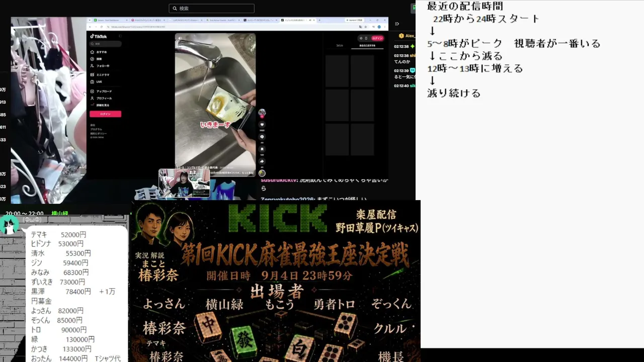Open the spinning music disc icon
This screenshot has height=362, width=644.
point(262,173)
